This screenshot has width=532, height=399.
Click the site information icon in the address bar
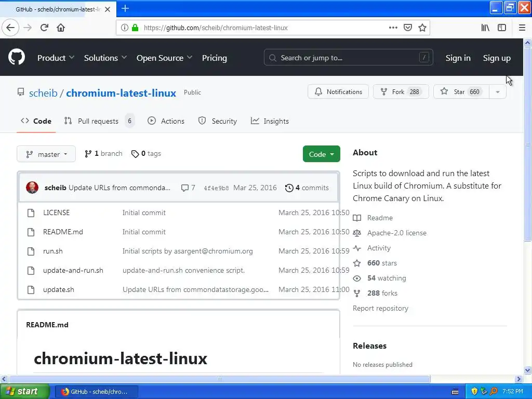click(125, 28)
